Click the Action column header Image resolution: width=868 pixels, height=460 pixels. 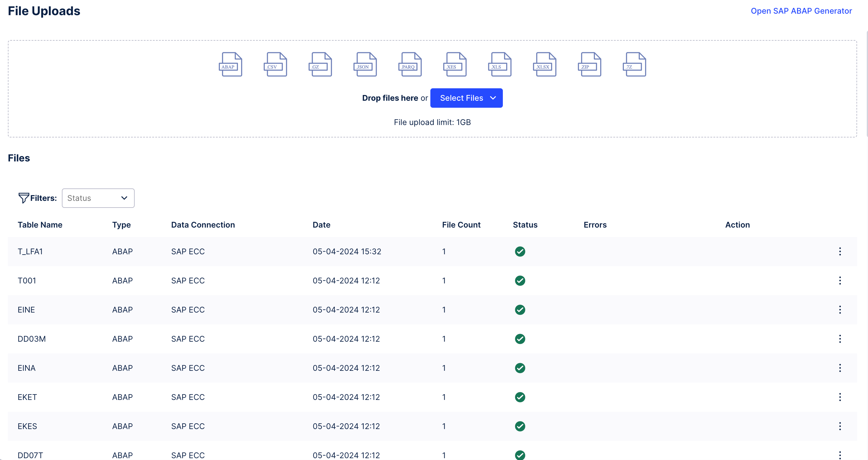pos(737,225)
